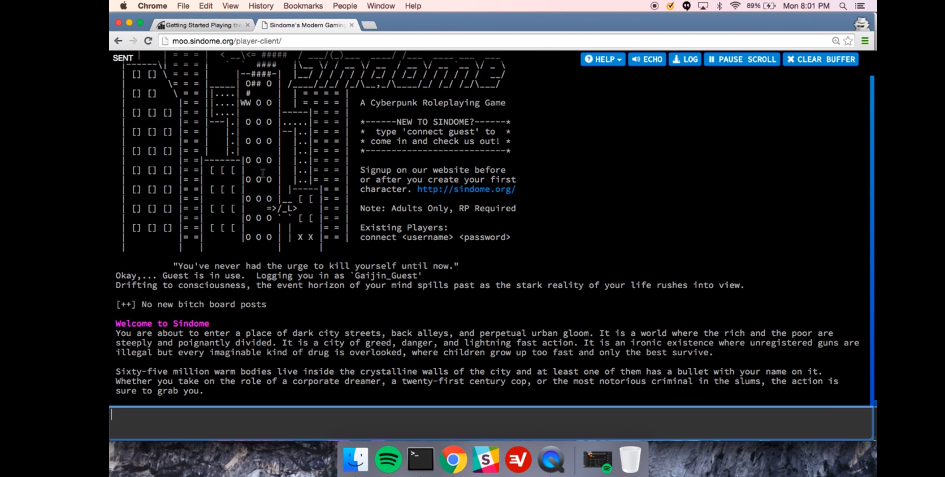Click the 'A Cyberpunk Roleplaying Game' text
Screen dimensions: 945x477
coord(433,103)
